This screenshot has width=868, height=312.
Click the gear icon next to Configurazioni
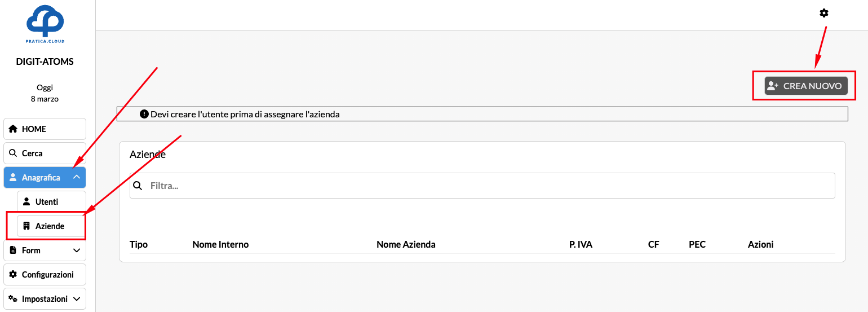click(x=13, y=274)
